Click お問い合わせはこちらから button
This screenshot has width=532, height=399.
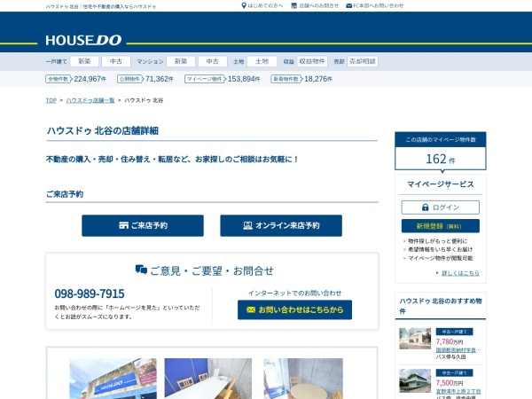click(294, 309)
